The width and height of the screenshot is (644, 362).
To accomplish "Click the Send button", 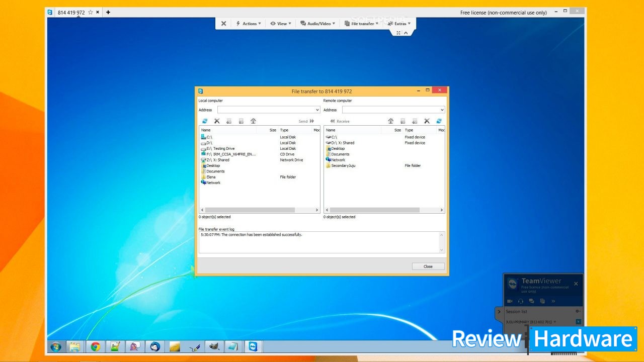I will click(x=306, y=121).
